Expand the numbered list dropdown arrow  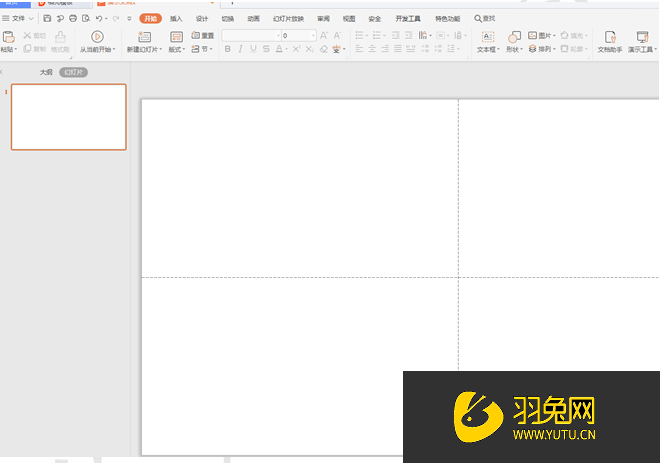click(x=384, y=36)
